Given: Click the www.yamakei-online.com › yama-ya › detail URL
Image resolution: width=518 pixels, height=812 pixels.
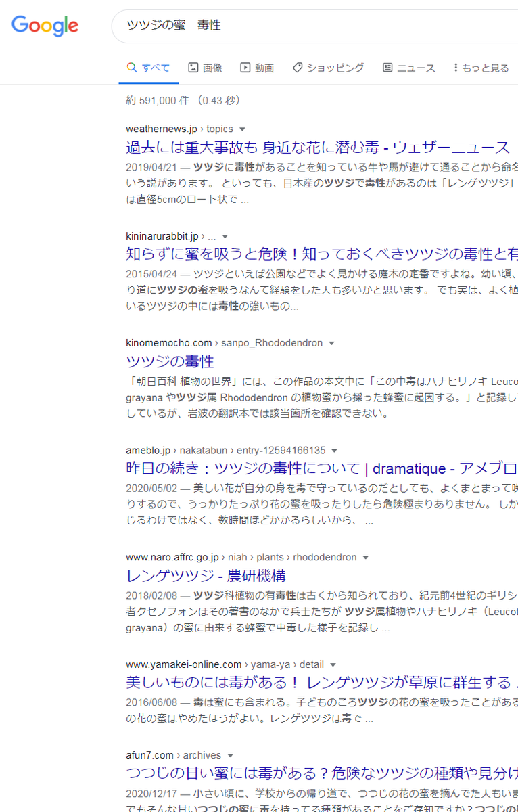Looking at the screenshot, I should click(225, 664).
